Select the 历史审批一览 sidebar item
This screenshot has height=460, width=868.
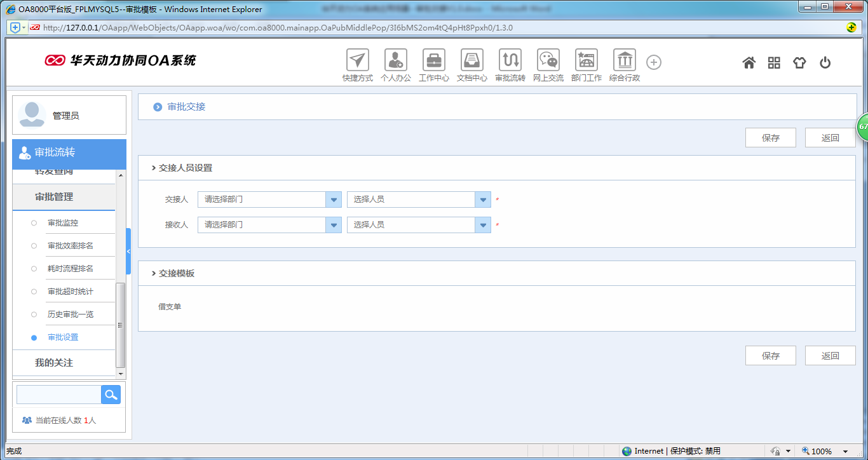pos(70,315)
